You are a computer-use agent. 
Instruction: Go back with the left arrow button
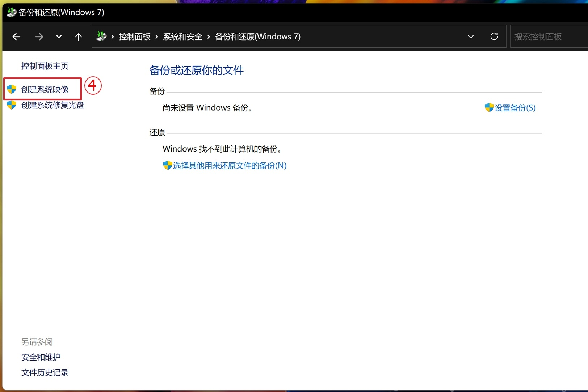tap(16, 37)
